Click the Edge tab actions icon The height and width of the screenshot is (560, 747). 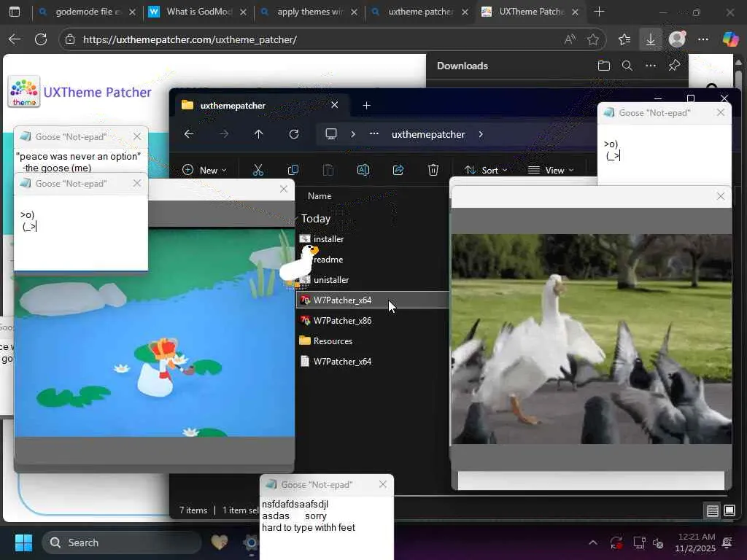15,12
